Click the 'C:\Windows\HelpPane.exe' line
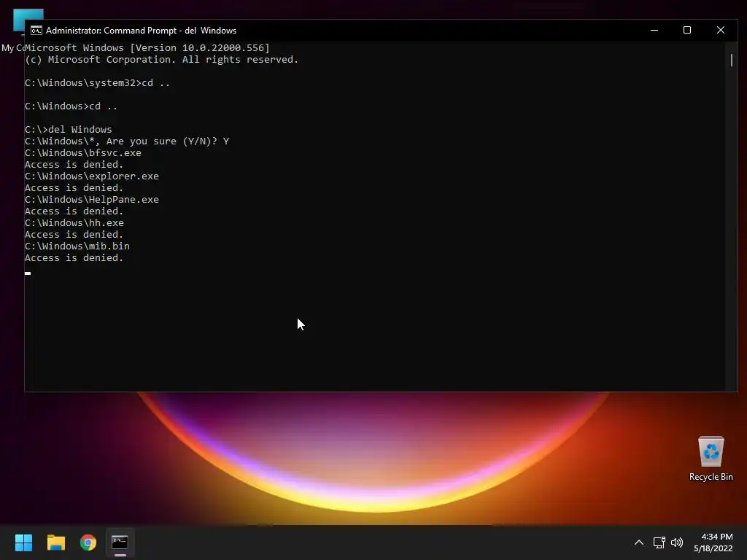This screenshot has height=560, width=747. click(92, 200)
